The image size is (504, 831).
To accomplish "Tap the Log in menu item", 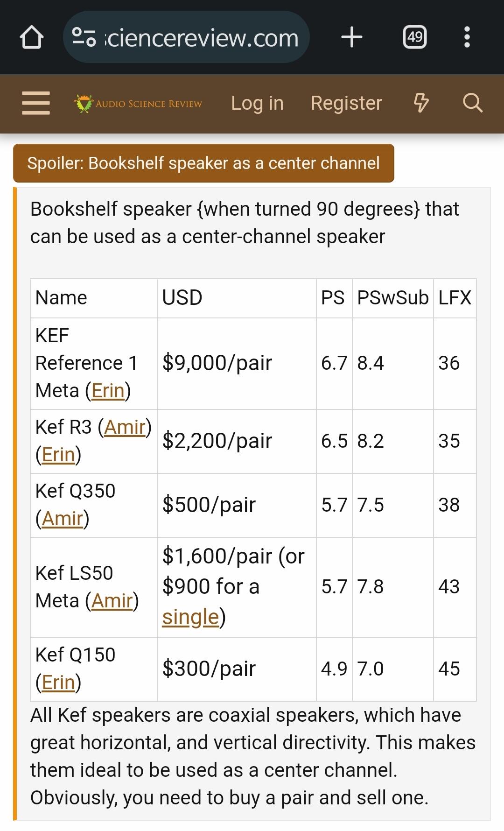I will click(257, 103).
